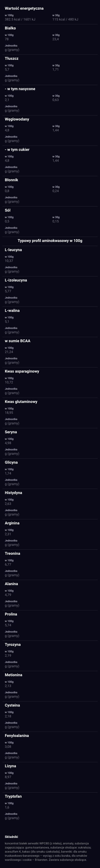Click the w sumie BCAA heading

coord(18,341)
